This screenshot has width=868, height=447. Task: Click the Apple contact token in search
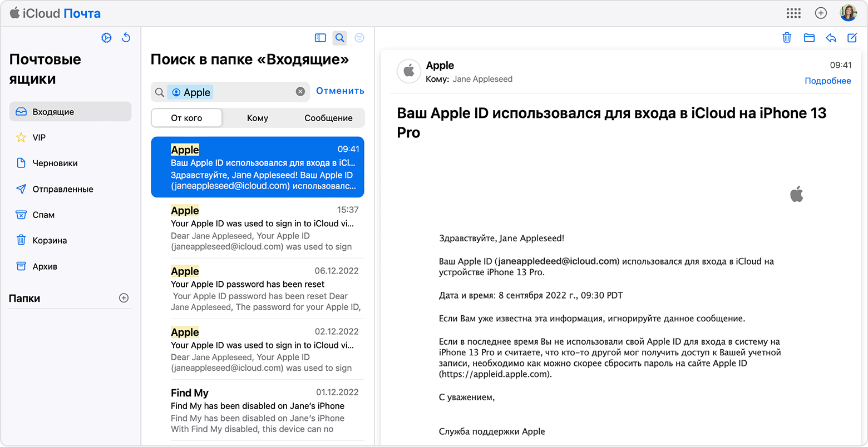[190, 92]
